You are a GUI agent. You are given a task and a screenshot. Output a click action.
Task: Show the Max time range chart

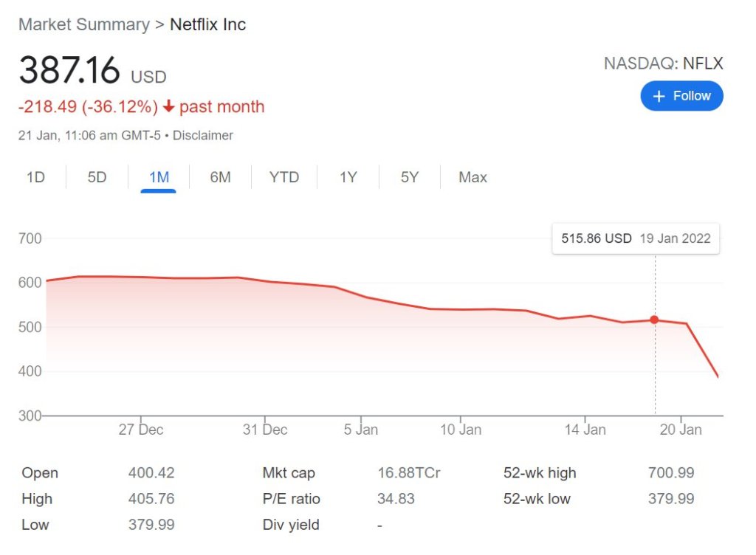pyautogui.click(x=472, y=177)
